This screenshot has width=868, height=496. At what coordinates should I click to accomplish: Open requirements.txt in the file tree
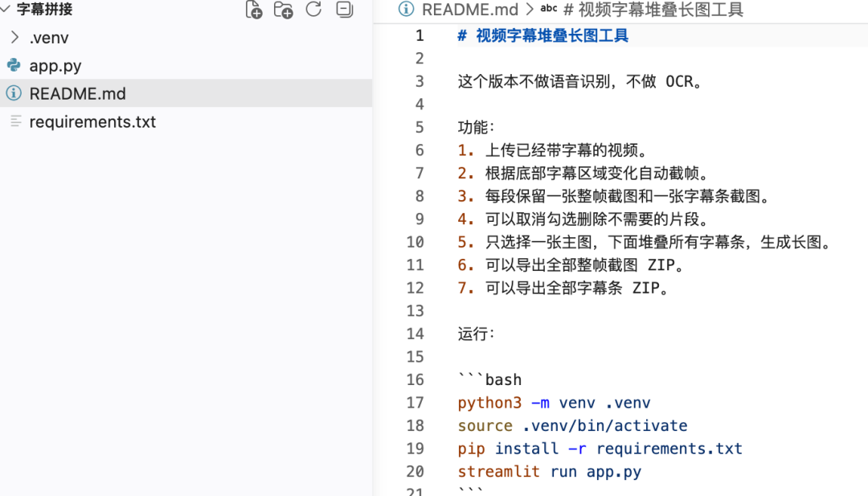point(186,121)
